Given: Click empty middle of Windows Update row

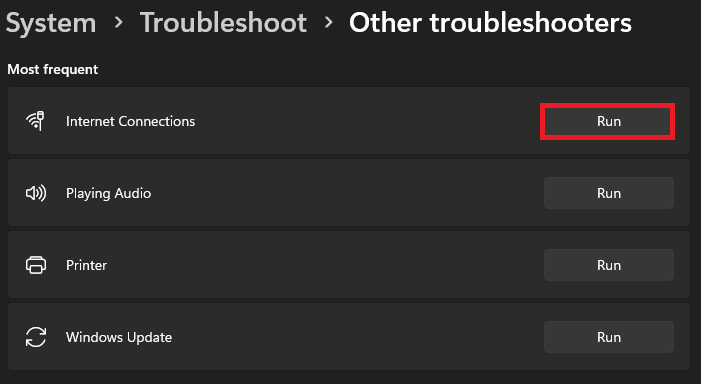Looking at the screenshot, I should (358, 337).
